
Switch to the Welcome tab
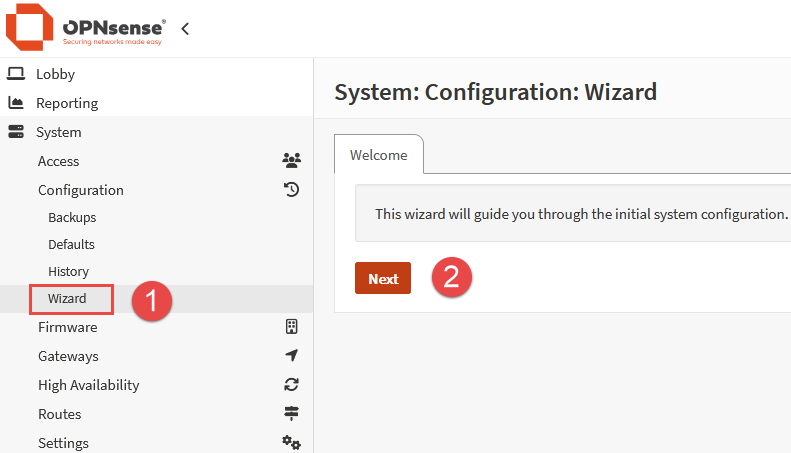(x=378, y=156)
